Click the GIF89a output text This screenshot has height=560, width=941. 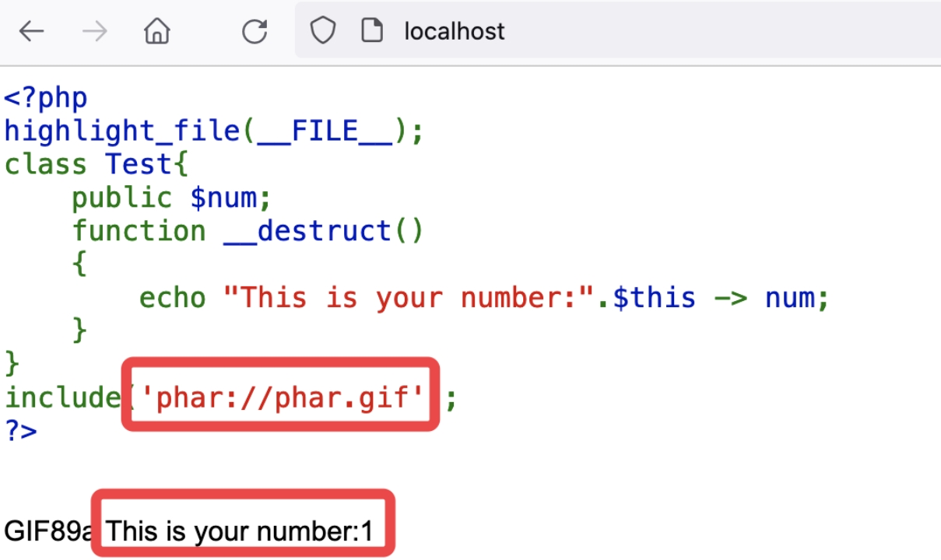coord(48,532)
